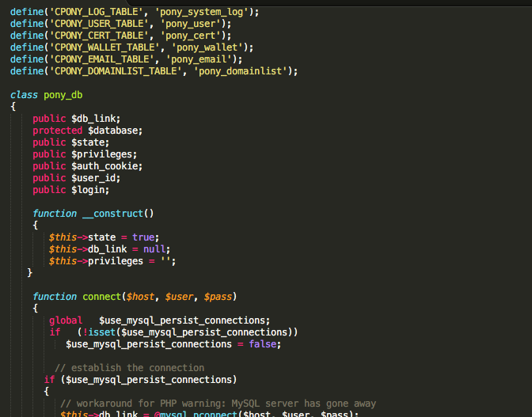The image size is (532, 417).
Task: Click '$this->privileges' assignment line
Action: click(112, 261)
